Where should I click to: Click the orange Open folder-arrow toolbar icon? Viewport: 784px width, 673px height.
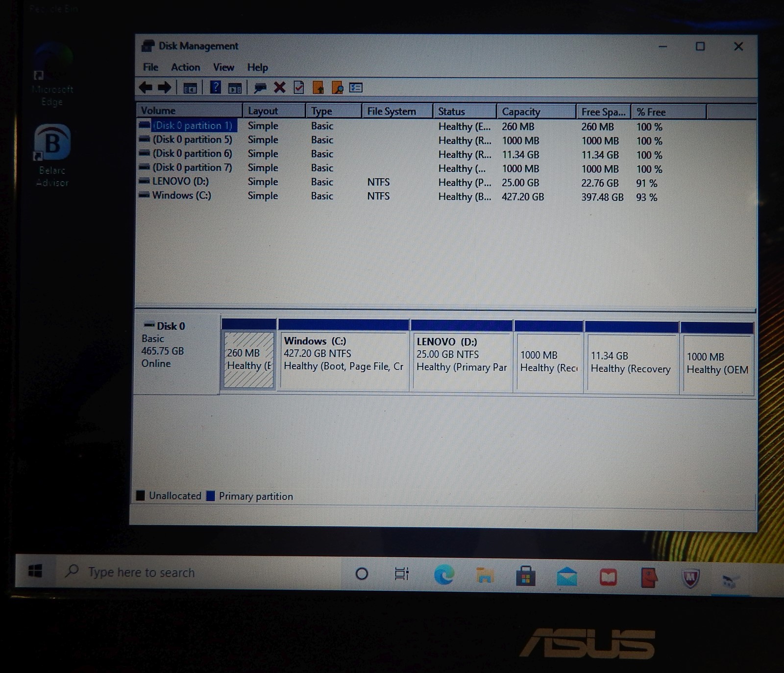pos(318,88)
